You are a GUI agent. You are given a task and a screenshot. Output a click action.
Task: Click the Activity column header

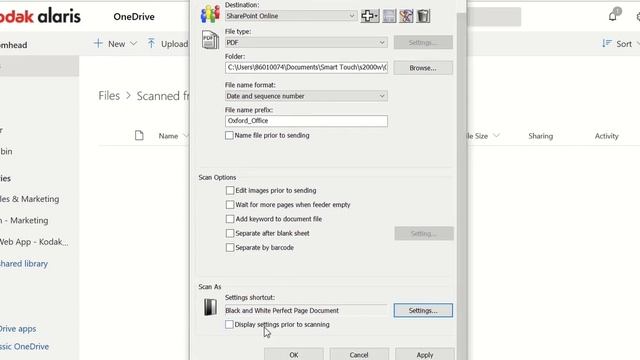607,136
